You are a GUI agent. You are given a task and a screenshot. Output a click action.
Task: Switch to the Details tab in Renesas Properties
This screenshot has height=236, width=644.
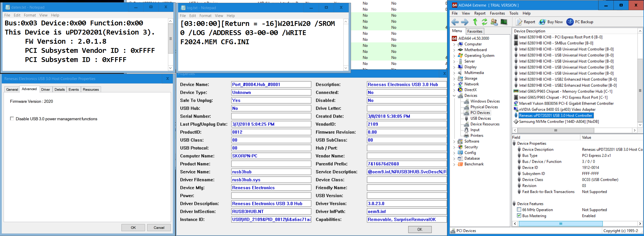point(60,89)
